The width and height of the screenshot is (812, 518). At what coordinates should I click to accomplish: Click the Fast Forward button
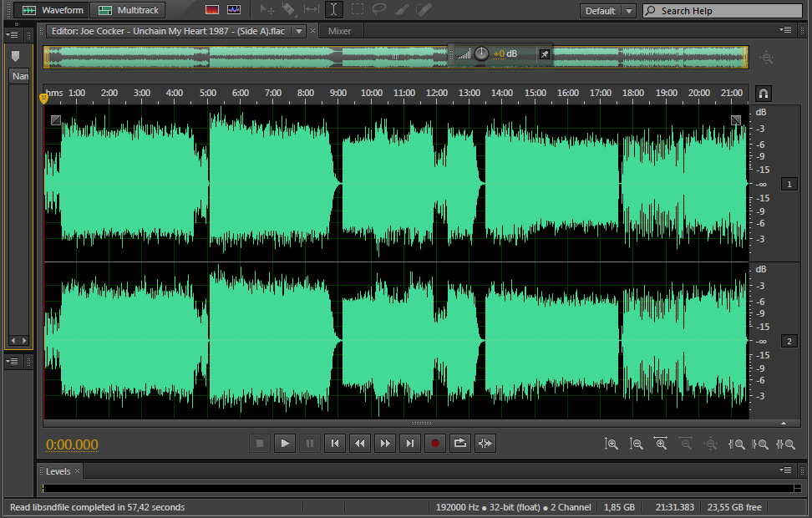coord(385,444)
